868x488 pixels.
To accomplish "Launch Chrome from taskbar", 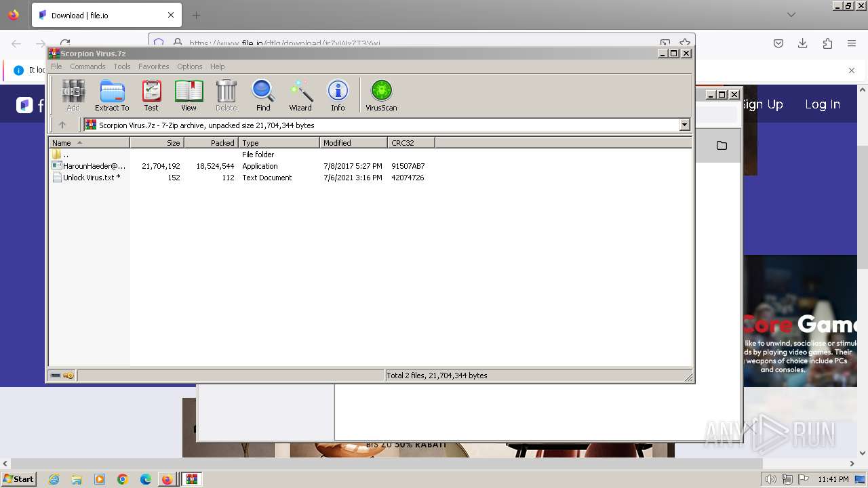I will point(123,479).
